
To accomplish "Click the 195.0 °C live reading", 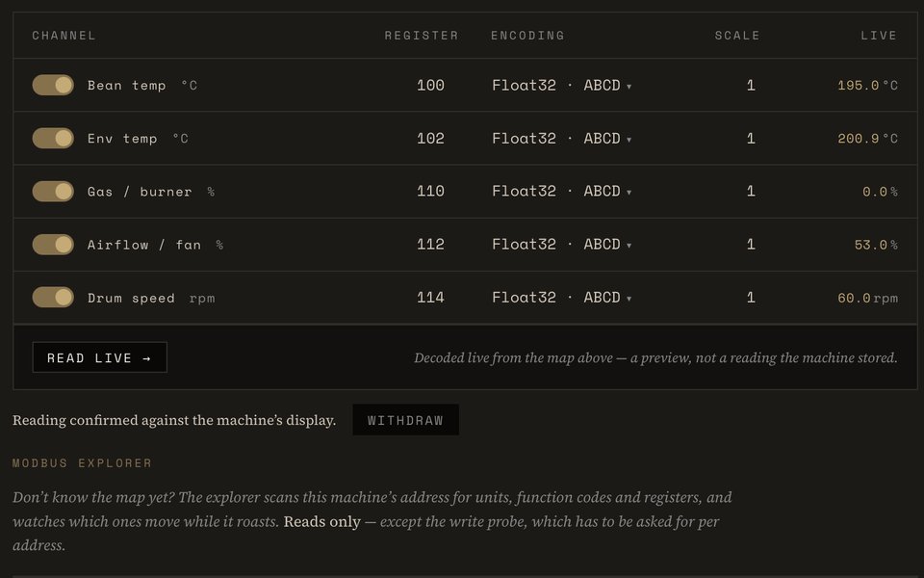I will tap(867, 86).
